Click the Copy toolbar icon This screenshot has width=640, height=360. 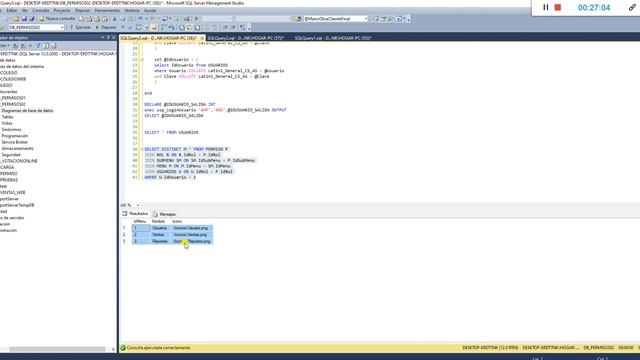pyautogui.click(x=122, y=19)
